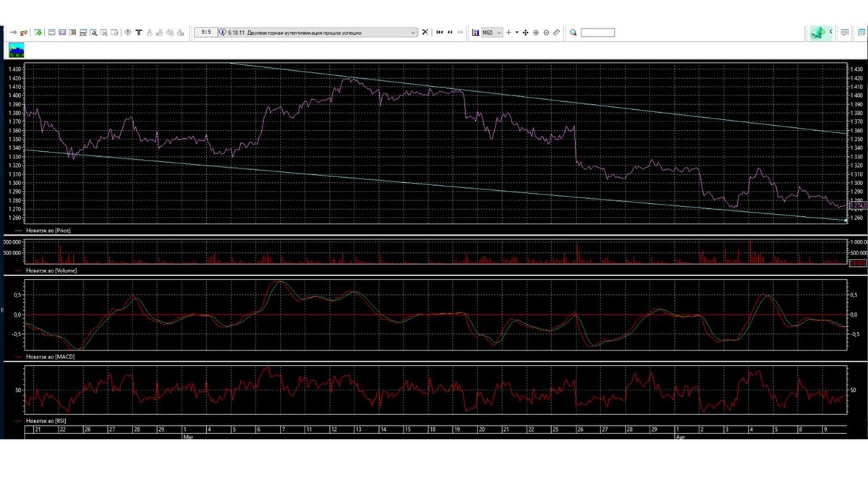Click the 'Mar' month label on the time axis
868x488 pixels.
click(188, 437)
